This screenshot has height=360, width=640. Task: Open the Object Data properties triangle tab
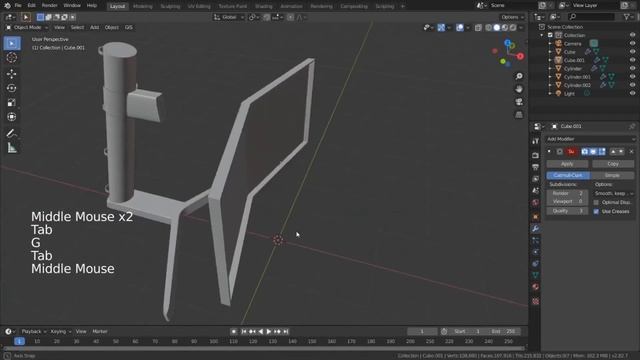coord(536,275)
